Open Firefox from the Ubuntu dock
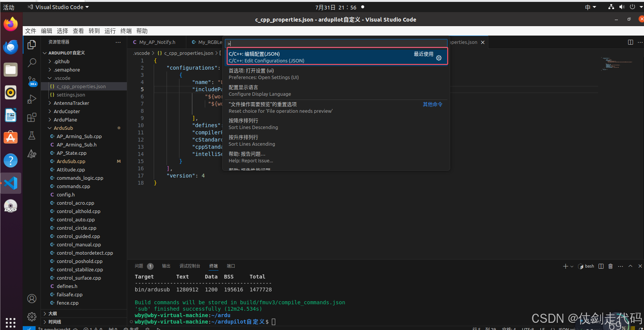The height and width of the screenshot is (330, 644). tap(11, 24)
